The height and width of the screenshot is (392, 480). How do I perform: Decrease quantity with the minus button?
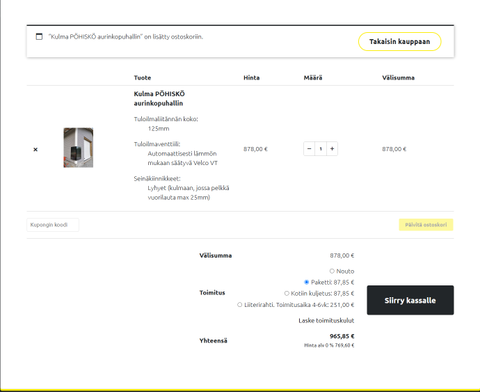(x=309, y=149)
